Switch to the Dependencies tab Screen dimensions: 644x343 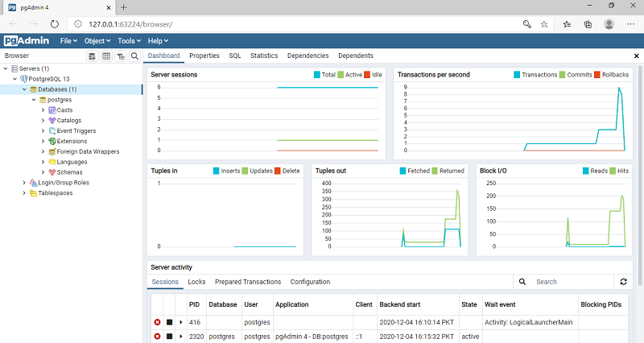308,56
